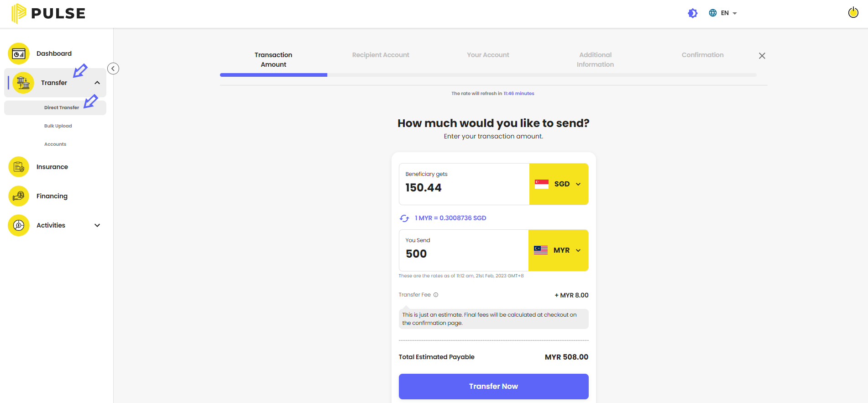Open the SGD currency dropdown
The width and height of the screenshot is (868, 403).
pos(559,184)
